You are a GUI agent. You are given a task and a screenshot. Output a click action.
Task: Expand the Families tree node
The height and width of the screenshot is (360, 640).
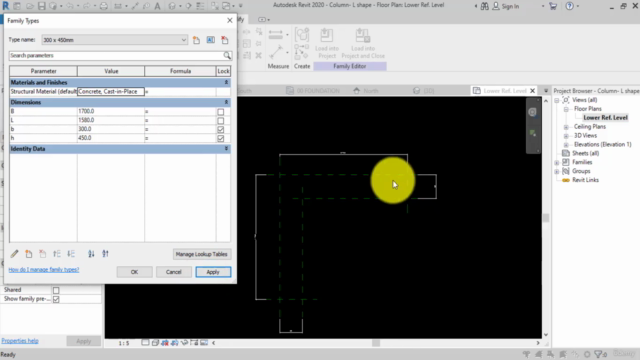557,162
